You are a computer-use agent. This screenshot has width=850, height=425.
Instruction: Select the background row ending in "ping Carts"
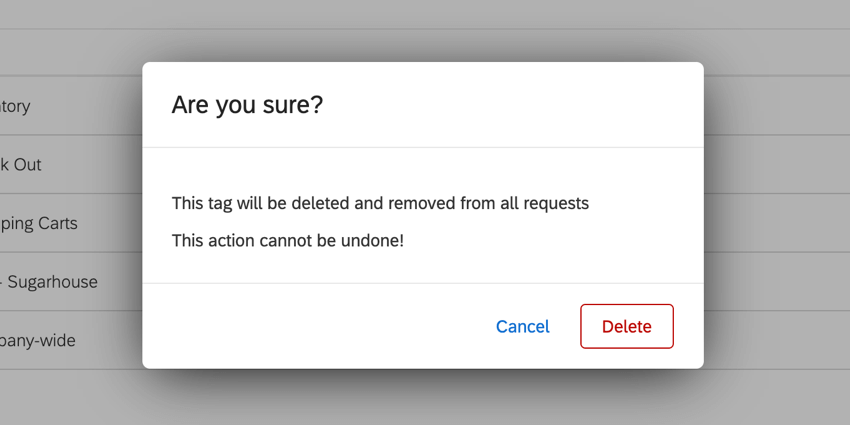[40, 223]
